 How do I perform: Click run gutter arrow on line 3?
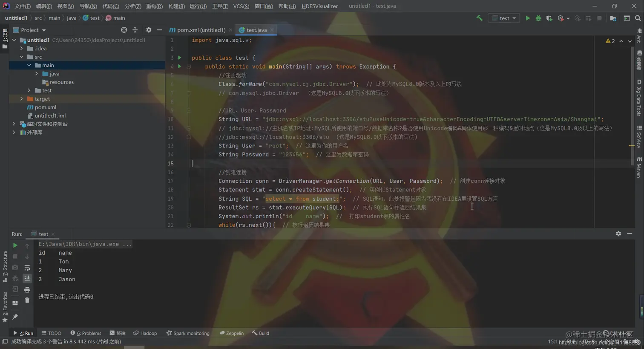[x=179, y=58]
